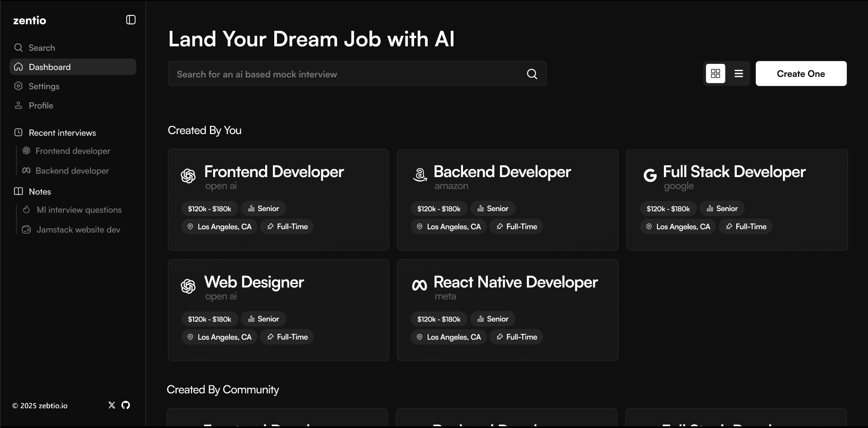This screenshot has height=428, width=868.
Task: Expand the Recent interviews section
Action: point(62,133)
